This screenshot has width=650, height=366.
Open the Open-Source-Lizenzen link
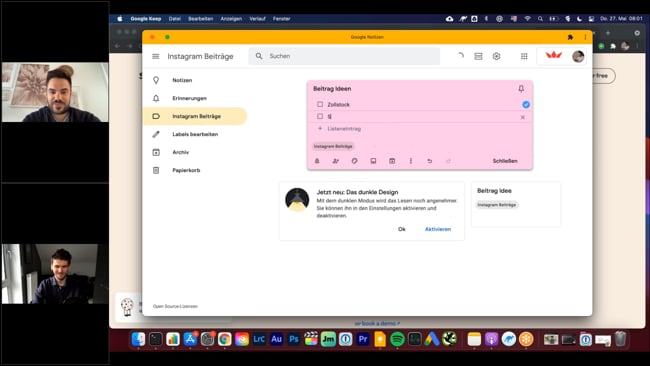(175, 306)
